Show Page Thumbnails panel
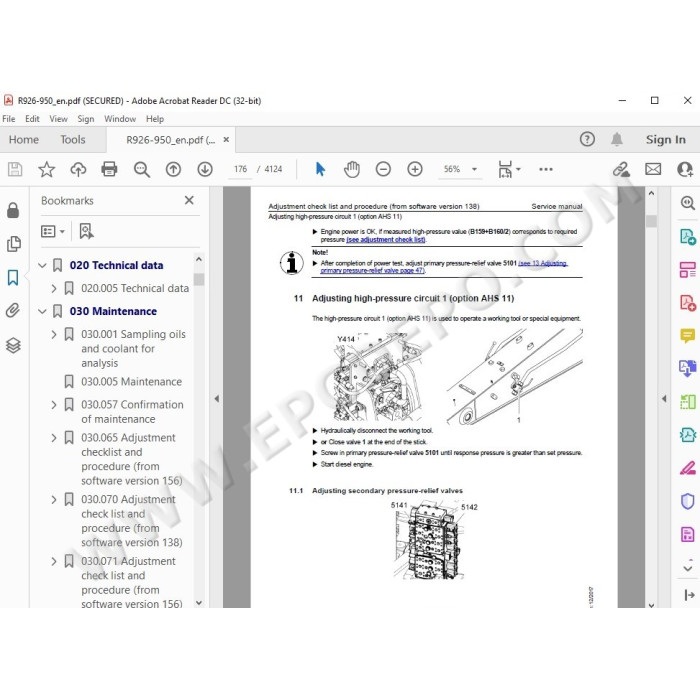Image resolution: width=700 pixels, height=700 pixels. click(x=14, y=244)
